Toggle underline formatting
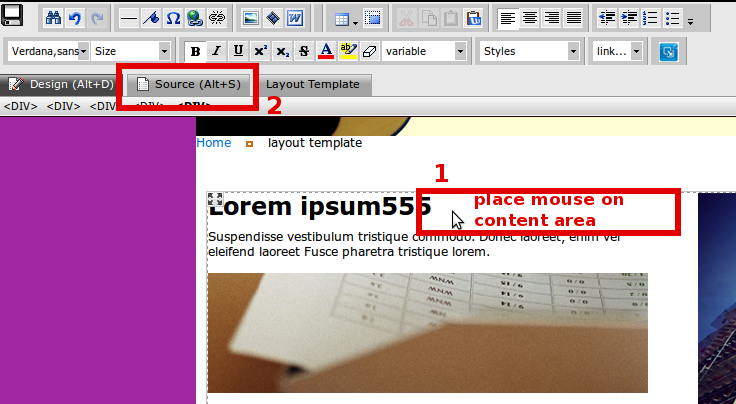 point(238,51)
